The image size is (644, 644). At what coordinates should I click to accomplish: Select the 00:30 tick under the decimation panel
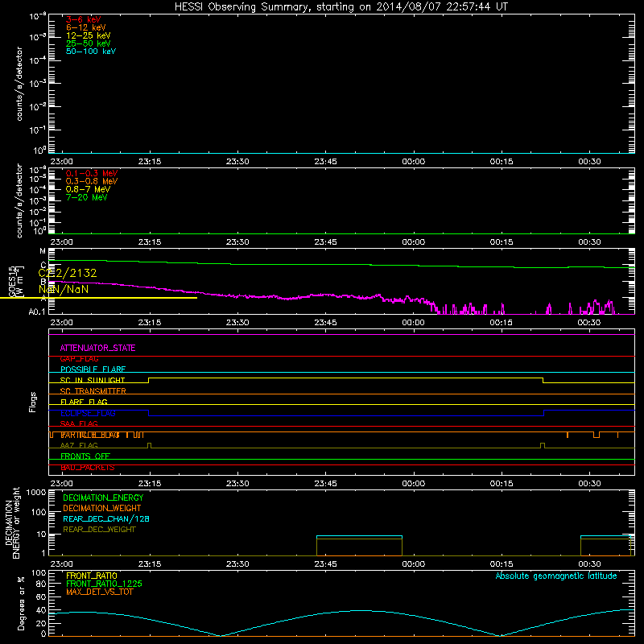(x=589, y=564)
